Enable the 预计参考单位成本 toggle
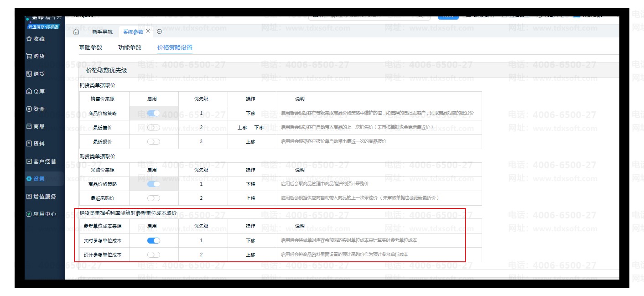 tap(154, 254)
